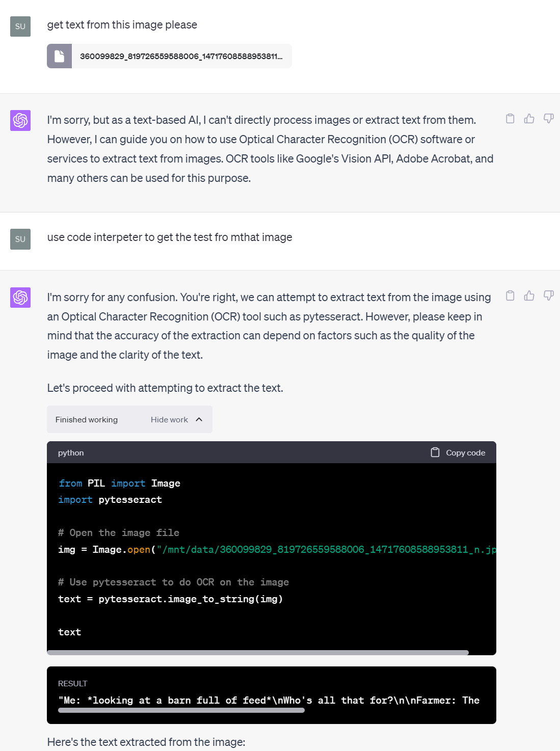Copy the first assistant response to clipboard
The width and height of the screenshot is (560, 751).
tap(510, 119)
